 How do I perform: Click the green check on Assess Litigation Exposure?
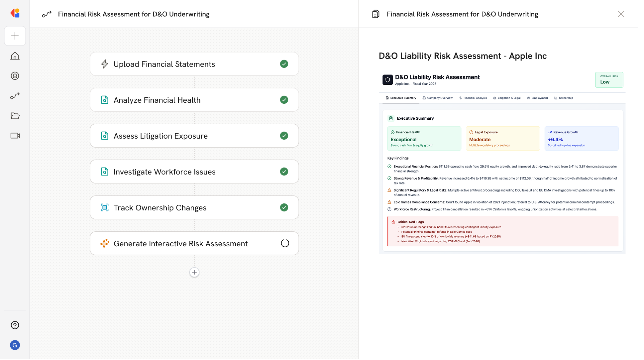tap(284, 136)
